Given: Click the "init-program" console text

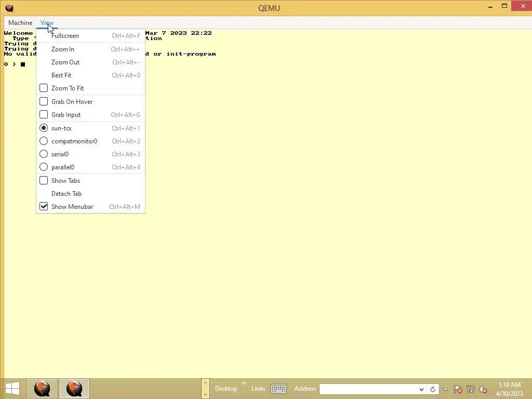Looking at the screenshot, I should pos(191,54).
